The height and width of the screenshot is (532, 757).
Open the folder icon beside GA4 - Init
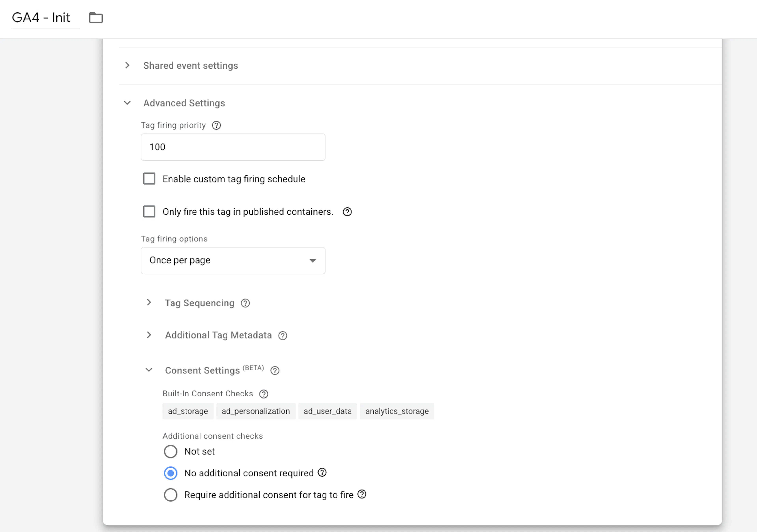tap(96, 18)
